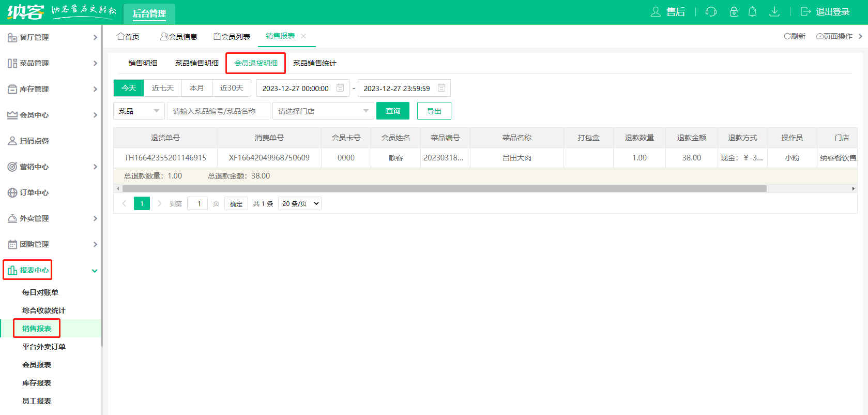
Task: Switch to the 销售明细 tab
Action: coord(143,63)
